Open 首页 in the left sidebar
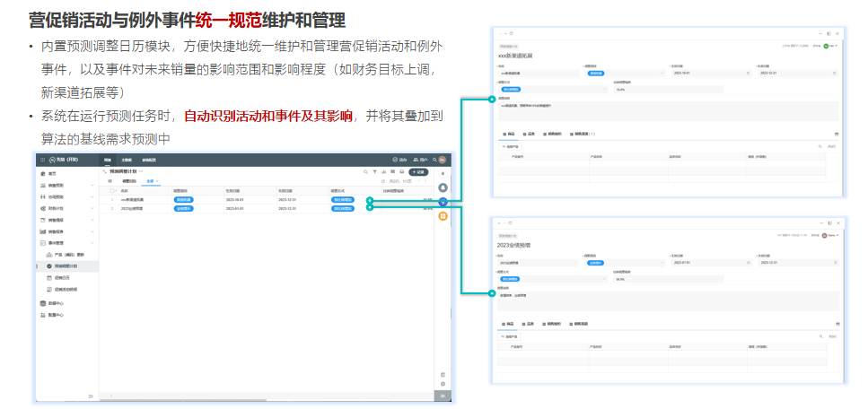868x409 pixels. [x=67, y=173]
